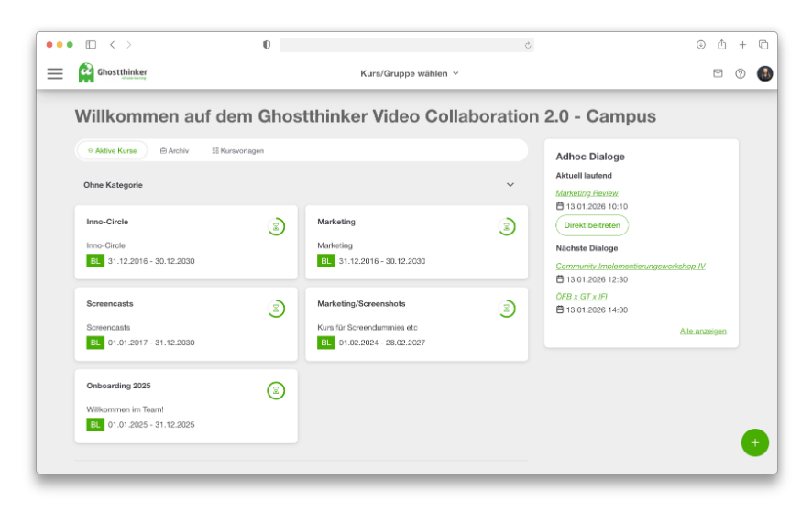The image size is (812, 512).
Task: Click the Inno-Circle course status icon
Action: [x=276, y=227]
